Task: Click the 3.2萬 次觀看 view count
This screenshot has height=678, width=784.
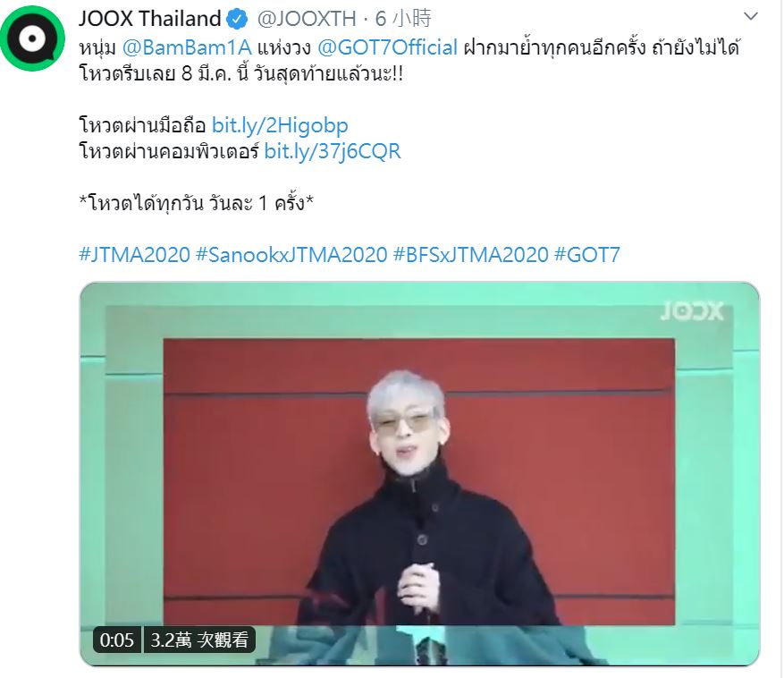Action: (x=199, y=640)
